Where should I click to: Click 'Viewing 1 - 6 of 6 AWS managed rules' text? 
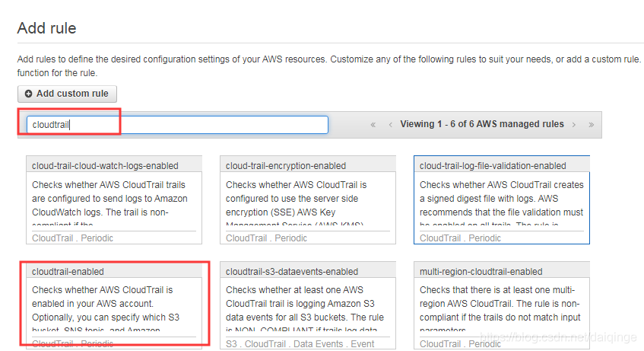tap(482, 124)
